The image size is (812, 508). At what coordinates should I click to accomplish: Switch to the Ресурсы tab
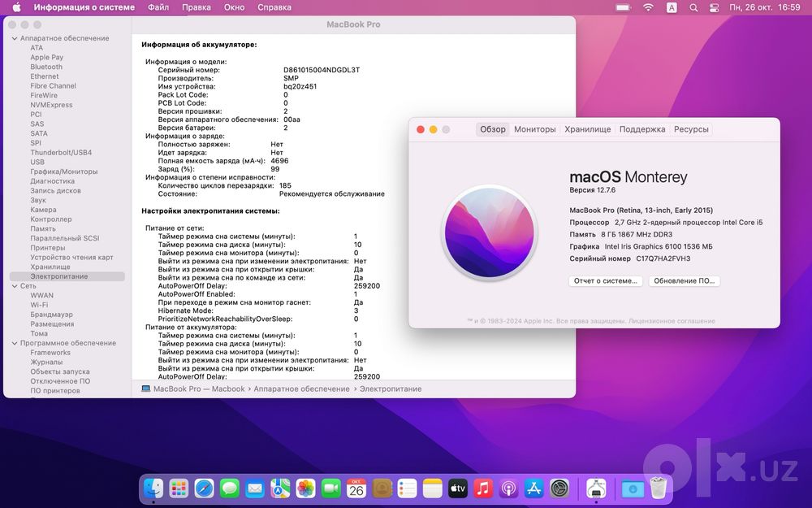tap(691, 129)
